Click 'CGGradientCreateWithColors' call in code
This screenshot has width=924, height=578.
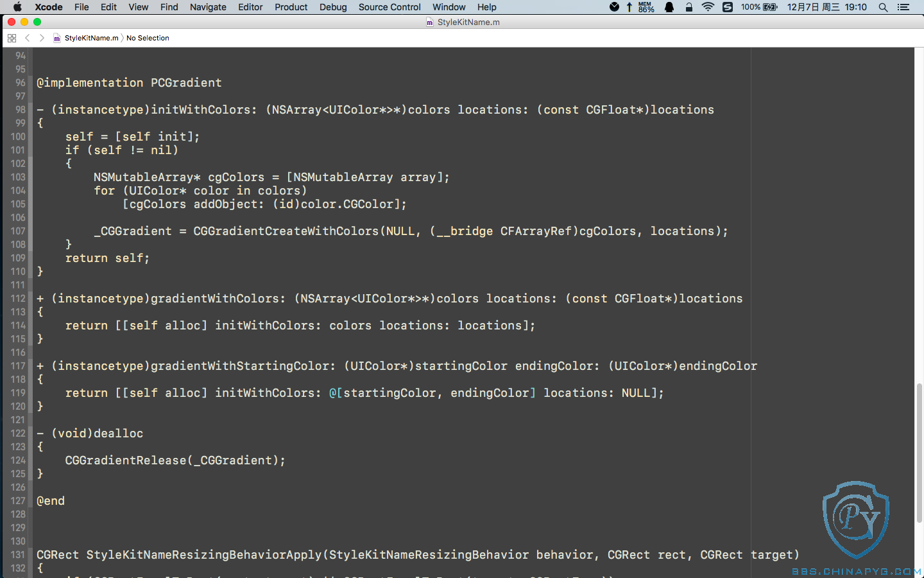tap(286, 231)
